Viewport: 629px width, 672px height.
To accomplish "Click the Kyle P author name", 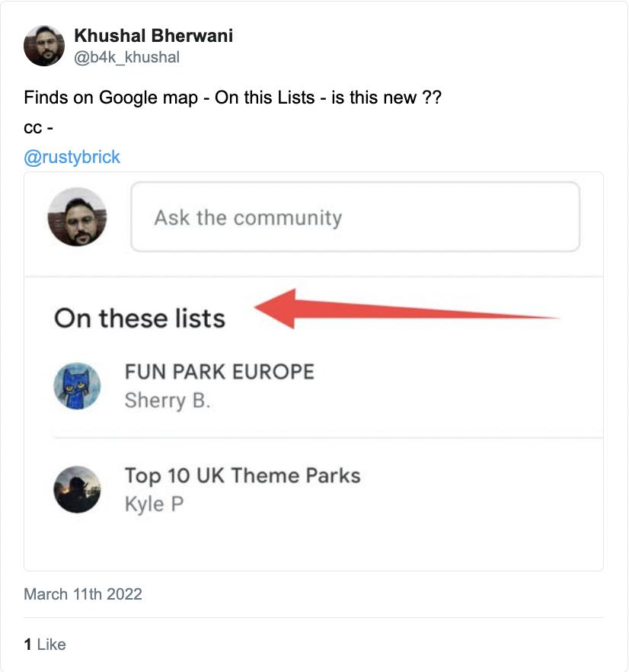I will point(155,504).
